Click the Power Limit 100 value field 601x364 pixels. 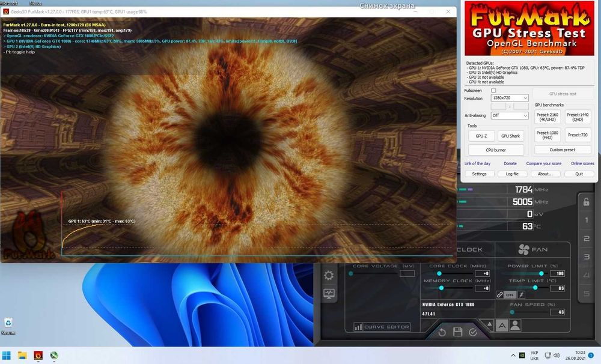point(557,273)
